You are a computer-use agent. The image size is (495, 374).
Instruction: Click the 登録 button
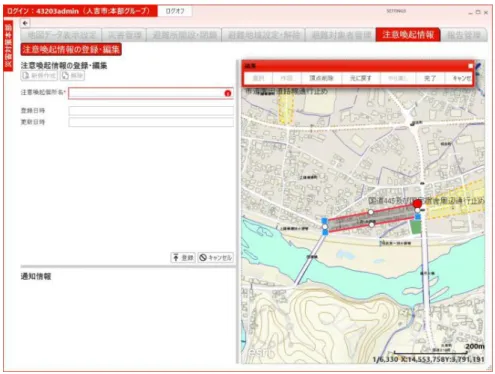pos(183,257)
